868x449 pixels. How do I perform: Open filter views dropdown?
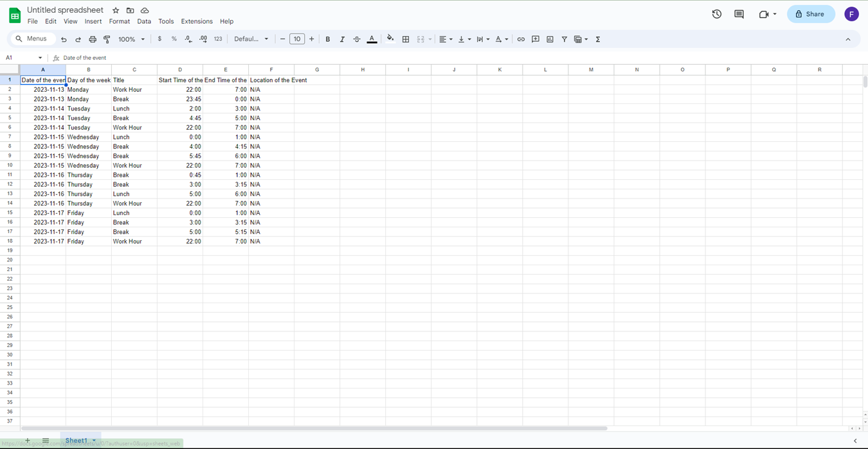tap(581, 39)
